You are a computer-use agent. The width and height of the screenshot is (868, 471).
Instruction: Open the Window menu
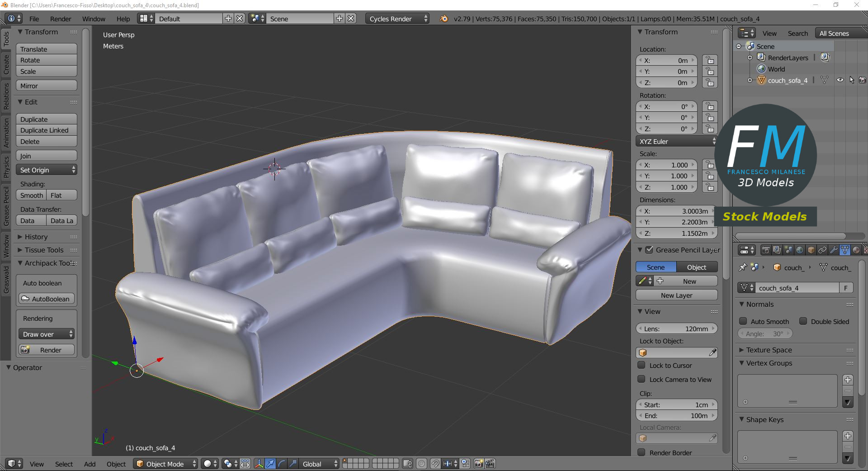94,19
